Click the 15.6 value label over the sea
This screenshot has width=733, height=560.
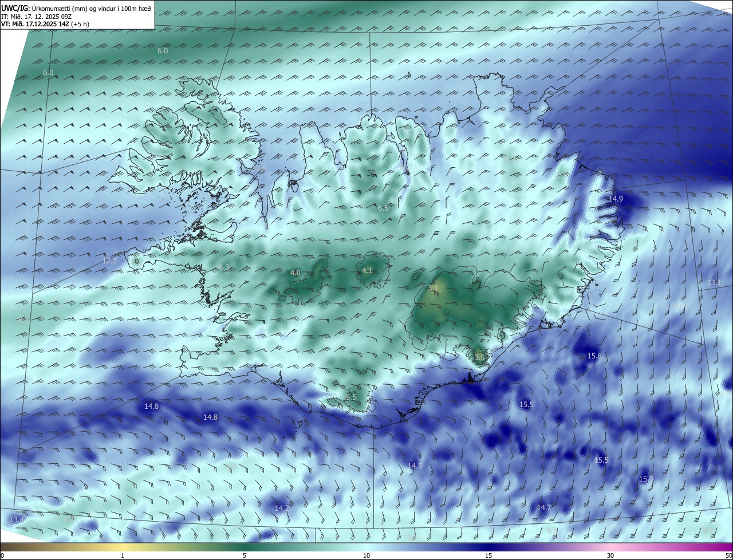coord(594,356)
